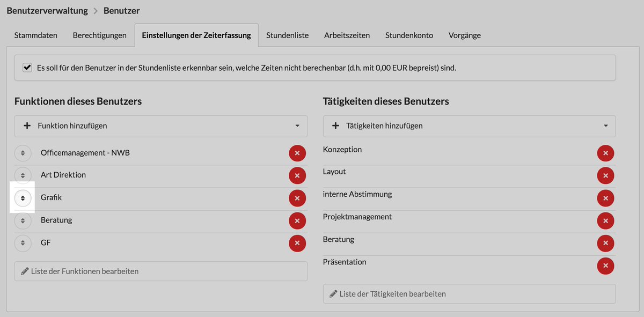Remove interne Abstimmung from activities

(605, 198)
